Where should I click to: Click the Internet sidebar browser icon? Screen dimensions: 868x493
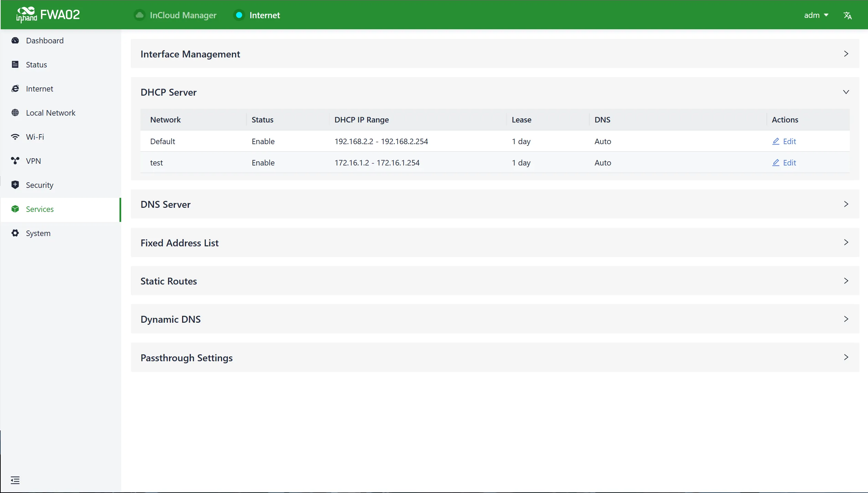15,89
